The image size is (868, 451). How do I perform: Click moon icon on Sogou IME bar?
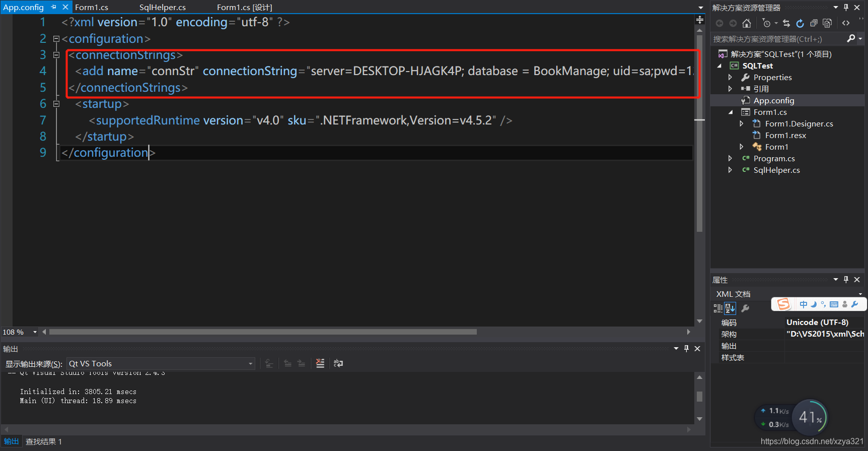(814, 304)
